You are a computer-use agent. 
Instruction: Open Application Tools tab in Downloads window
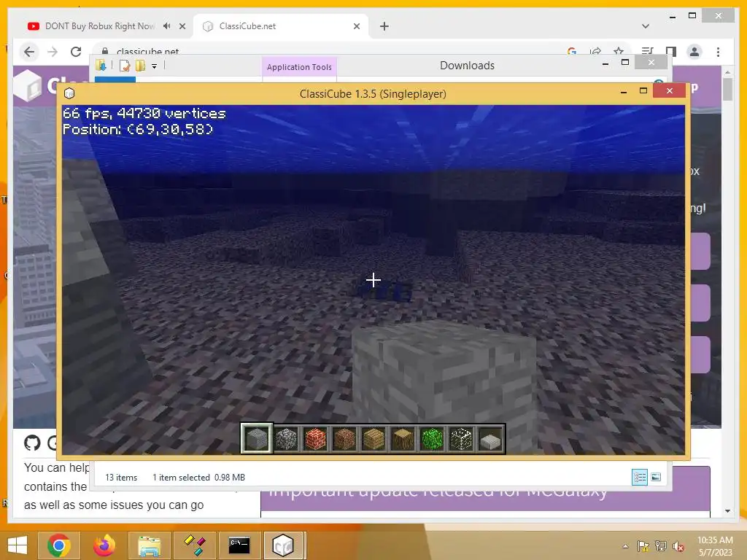(x=299, y=67)
